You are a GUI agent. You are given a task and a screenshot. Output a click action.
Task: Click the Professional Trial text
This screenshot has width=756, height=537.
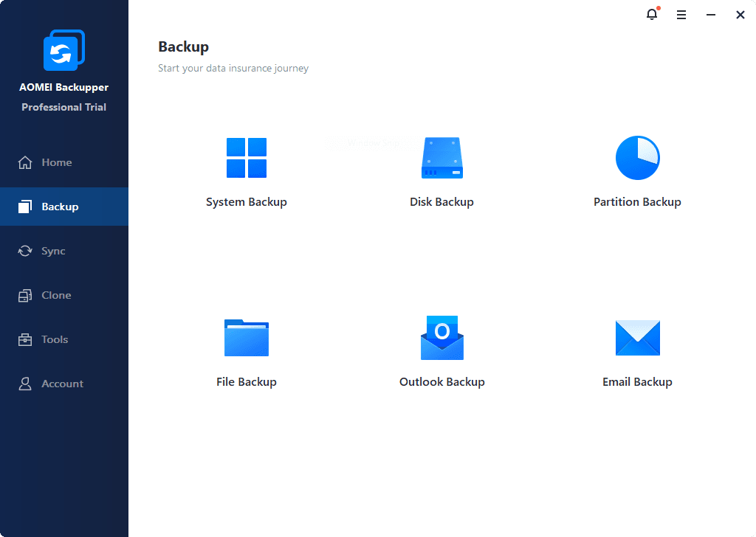click(64, 107)
